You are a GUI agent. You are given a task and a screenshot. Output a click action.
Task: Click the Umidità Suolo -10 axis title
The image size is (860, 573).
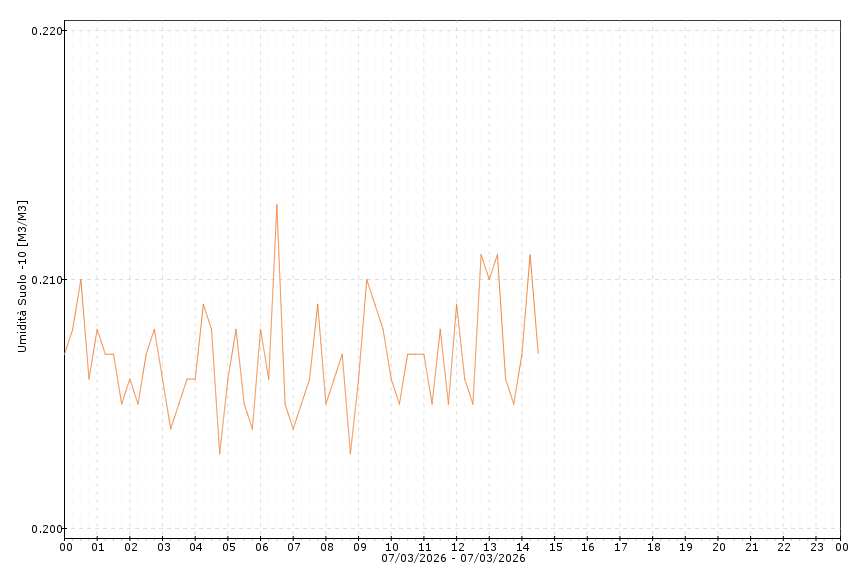pos(22,276)
